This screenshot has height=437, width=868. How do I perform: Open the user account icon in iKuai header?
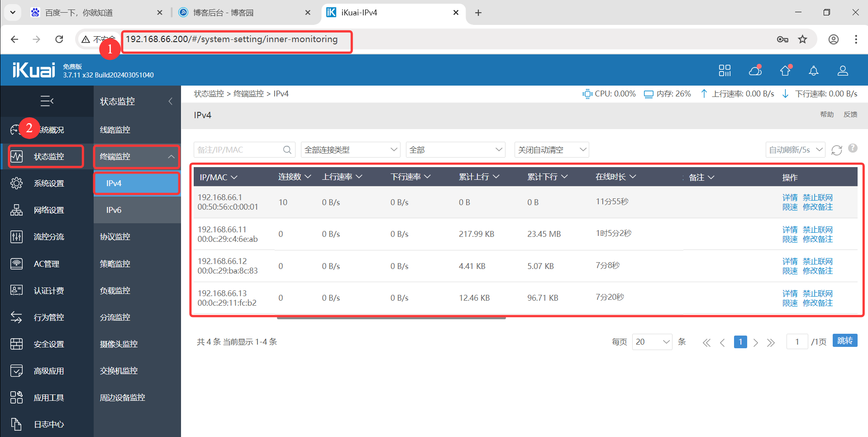pos(843,71)
